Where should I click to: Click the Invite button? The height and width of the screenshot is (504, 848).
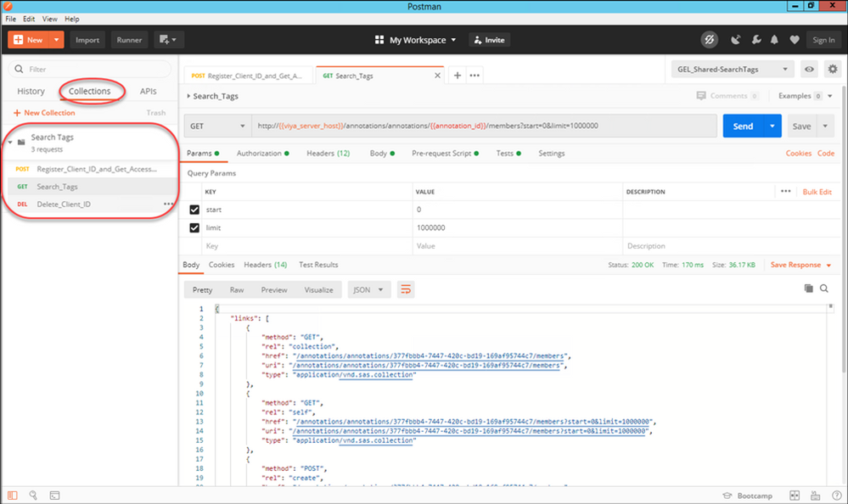pyautogui.click(x=490, y=40)
